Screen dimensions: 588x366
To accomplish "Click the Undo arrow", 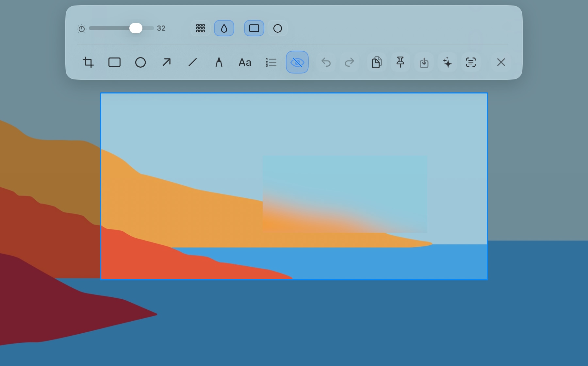I will (x=326, y=62).
